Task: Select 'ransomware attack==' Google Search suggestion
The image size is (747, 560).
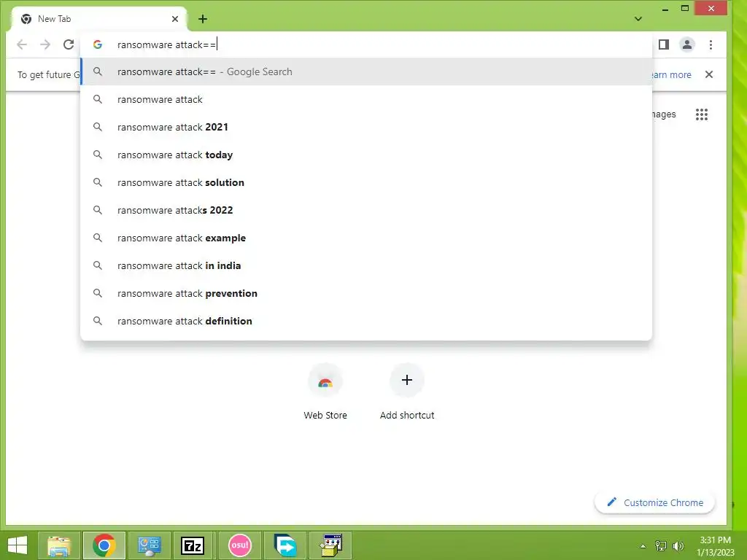Action: point(366,72)
